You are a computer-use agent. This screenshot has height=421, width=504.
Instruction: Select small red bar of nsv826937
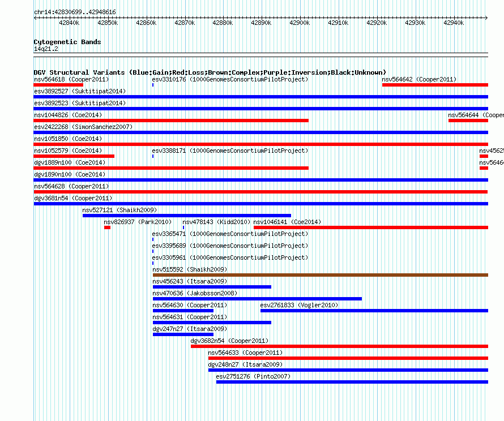pyautogui.click(x=108, y=227)
